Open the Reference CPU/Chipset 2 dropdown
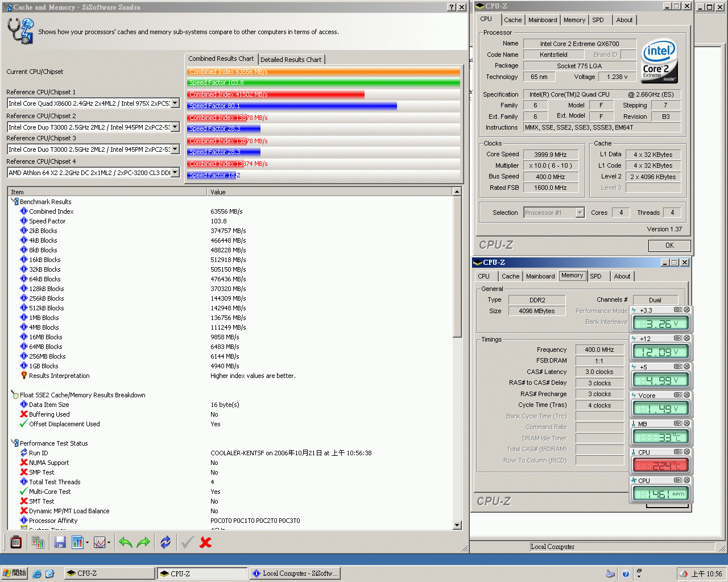728x582 pixels. point(175,127)
